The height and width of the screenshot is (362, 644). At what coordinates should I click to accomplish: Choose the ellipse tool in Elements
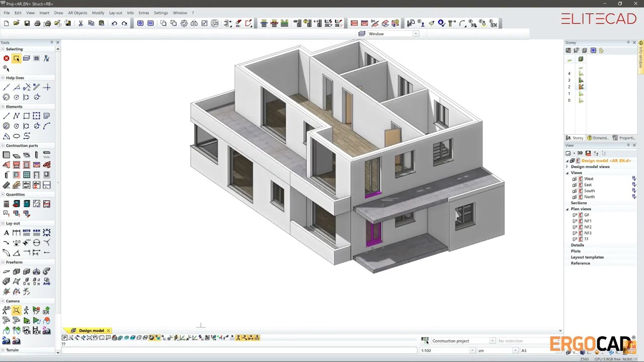[x=16, y=136]
